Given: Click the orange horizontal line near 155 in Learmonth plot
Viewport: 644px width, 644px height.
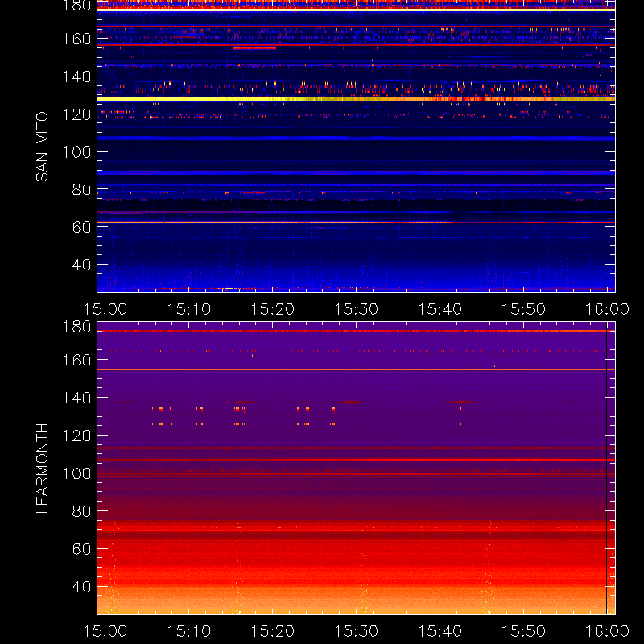Looking at the screenshot, I should [x=356, y=369].
